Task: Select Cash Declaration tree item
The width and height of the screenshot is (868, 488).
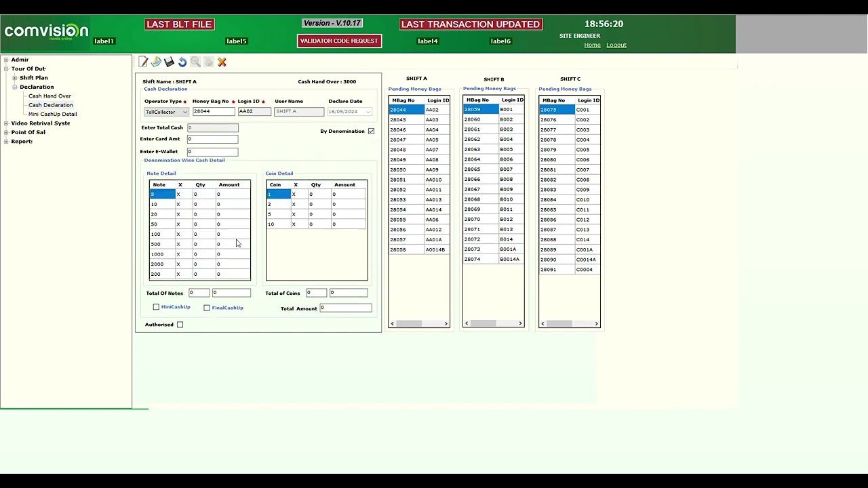Action: (50, 105)
